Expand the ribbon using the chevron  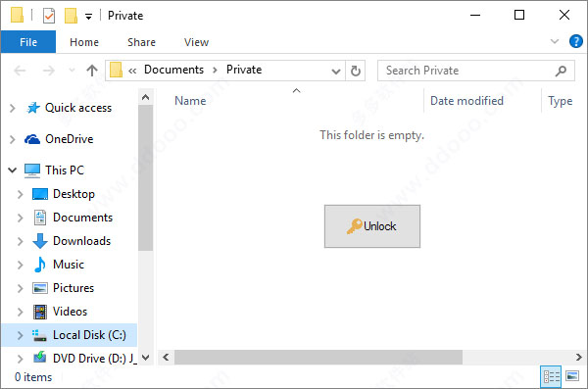555,41
